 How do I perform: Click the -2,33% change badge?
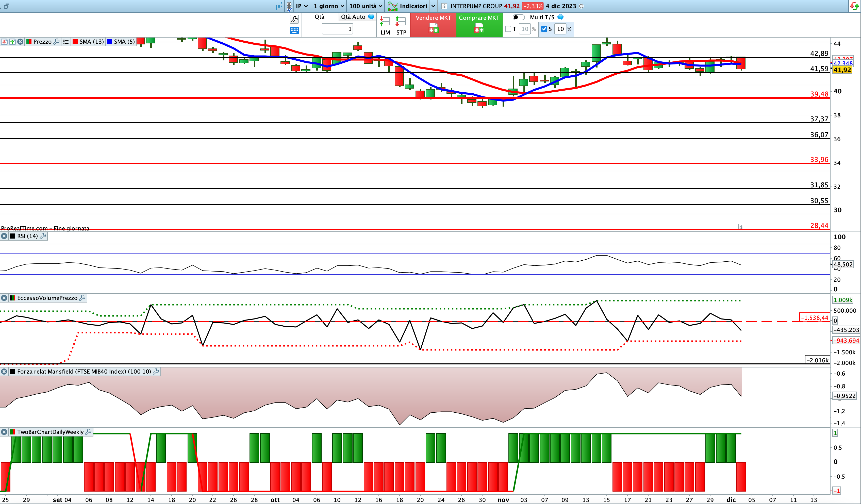coord(533,6)
